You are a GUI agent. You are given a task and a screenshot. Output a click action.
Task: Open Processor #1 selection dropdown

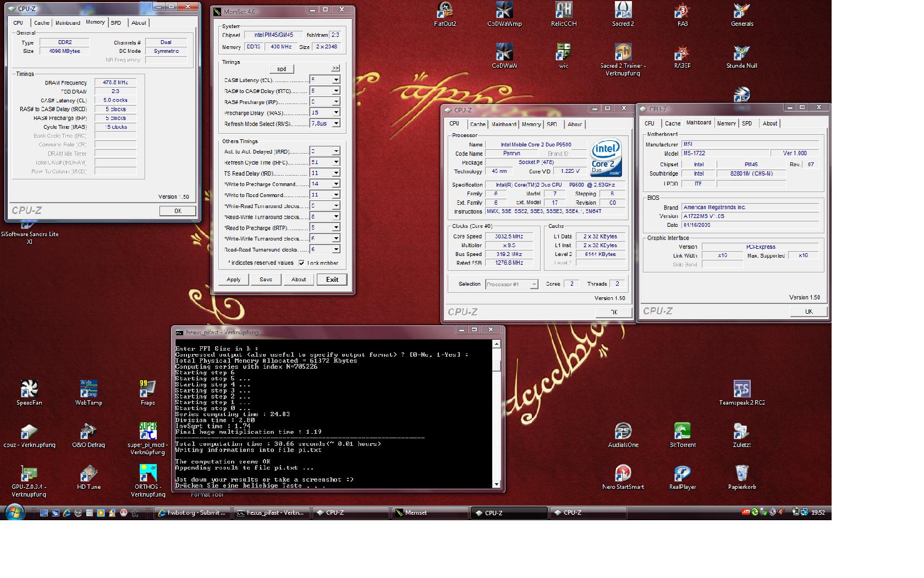coord(512,284)
